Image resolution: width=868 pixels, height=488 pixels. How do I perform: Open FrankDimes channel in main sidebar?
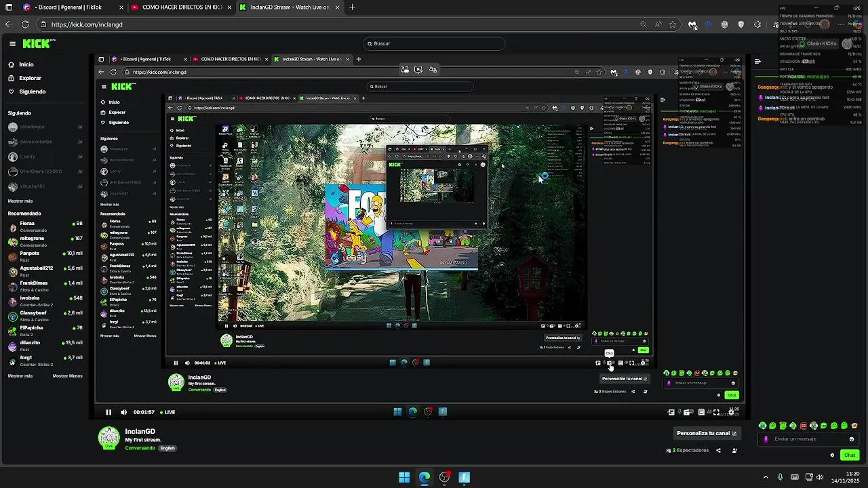coord(45,285)
